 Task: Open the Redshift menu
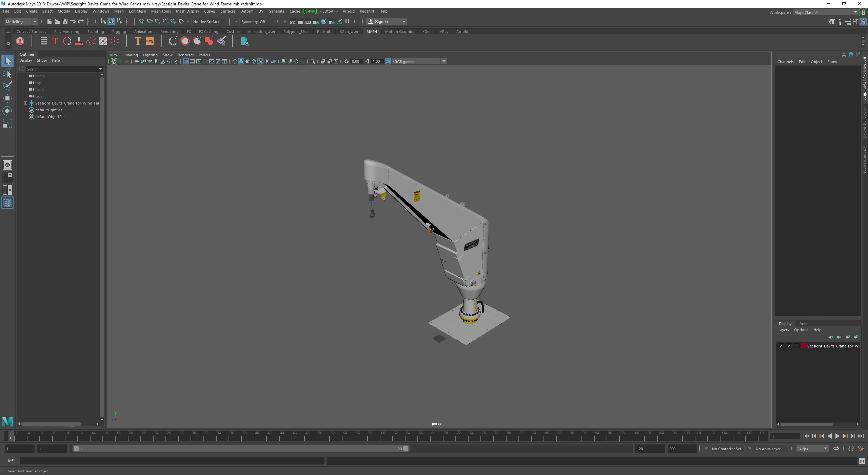tap(367, 11)
